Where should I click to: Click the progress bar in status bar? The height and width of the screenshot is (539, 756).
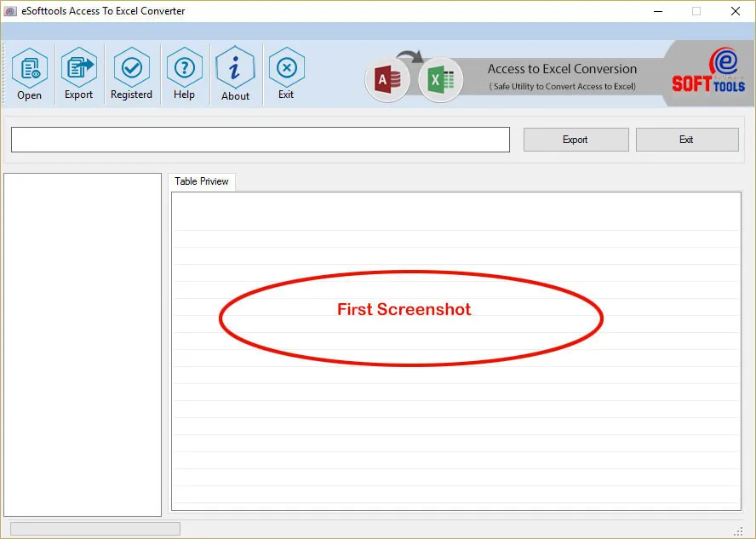pyautogui.click(x=95, y=529)
